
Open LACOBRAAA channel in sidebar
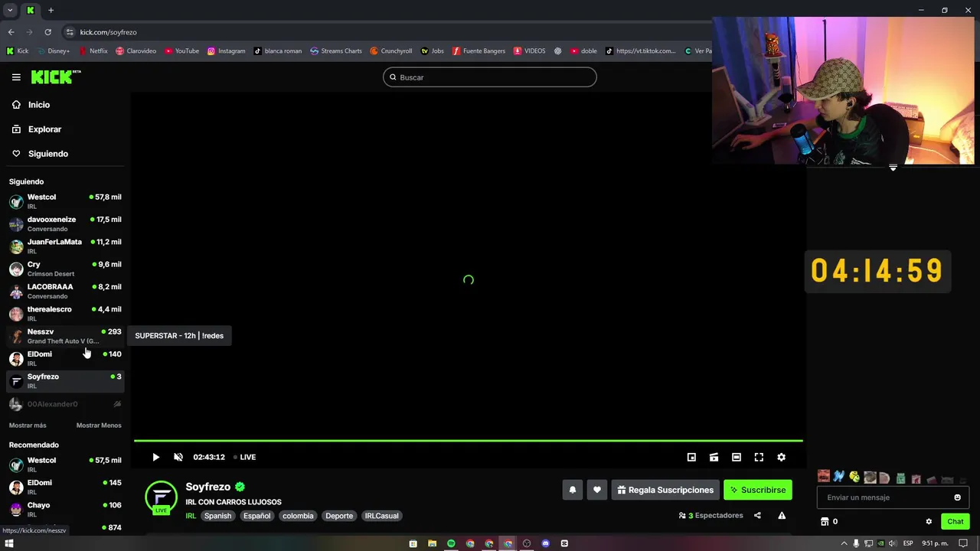(65, 291)
